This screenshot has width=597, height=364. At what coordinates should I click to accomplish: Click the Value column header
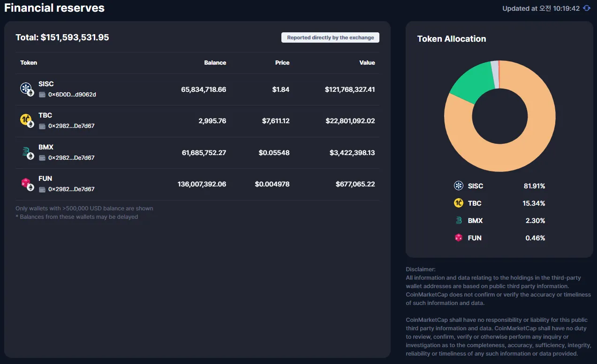[367, 63]
